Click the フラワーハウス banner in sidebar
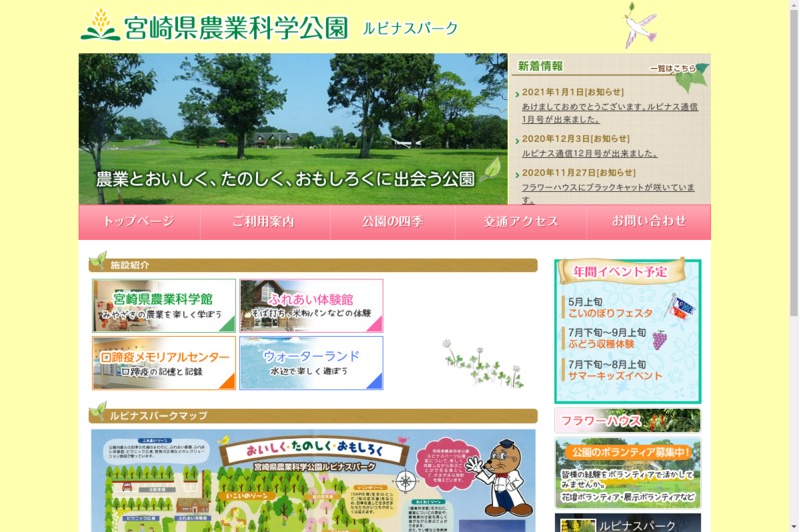 click(x=627, y=421)
